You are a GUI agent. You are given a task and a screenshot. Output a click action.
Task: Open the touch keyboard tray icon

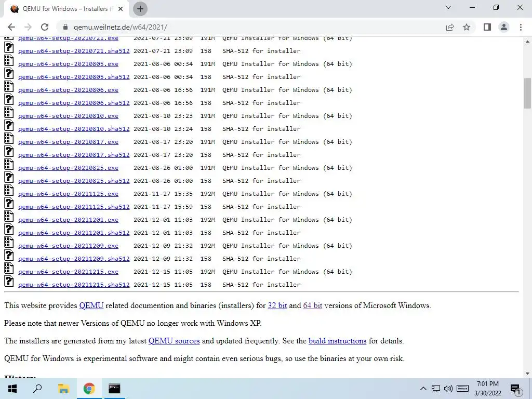point(462,389)
